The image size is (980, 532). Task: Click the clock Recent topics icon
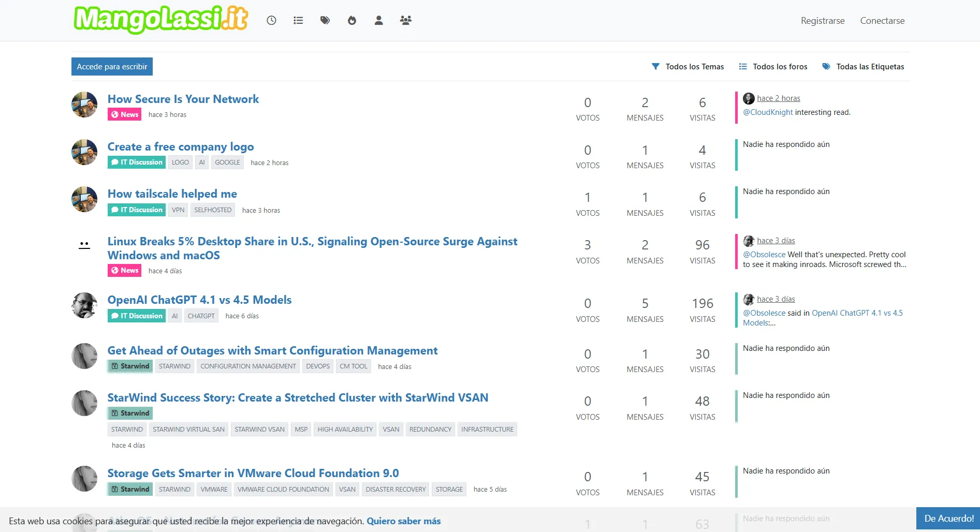tap(271, 20)
